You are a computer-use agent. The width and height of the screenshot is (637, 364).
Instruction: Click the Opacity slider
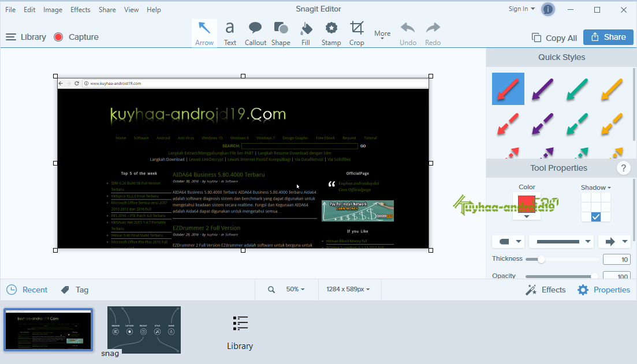pyautogui.click(x=562, y=276)
